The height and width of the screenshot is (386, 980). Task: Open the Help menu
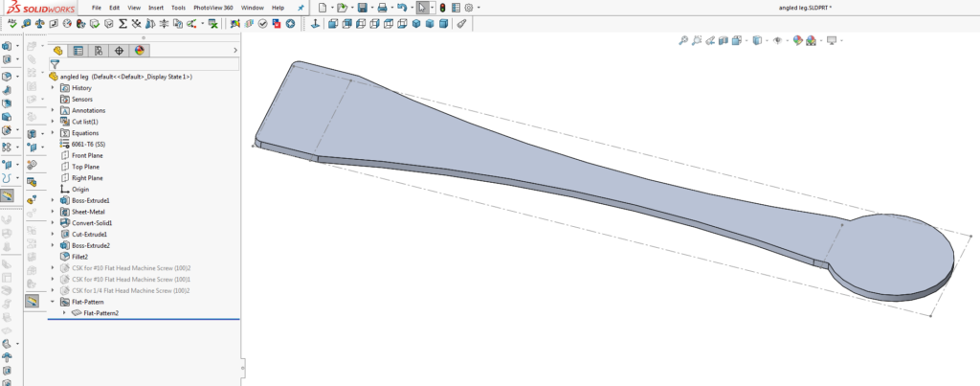(278, 8)
